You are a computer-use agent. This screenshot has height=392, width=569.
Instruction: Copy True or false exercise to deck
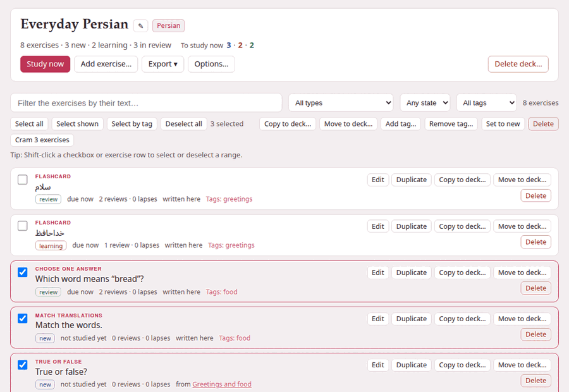click(462, 365)
